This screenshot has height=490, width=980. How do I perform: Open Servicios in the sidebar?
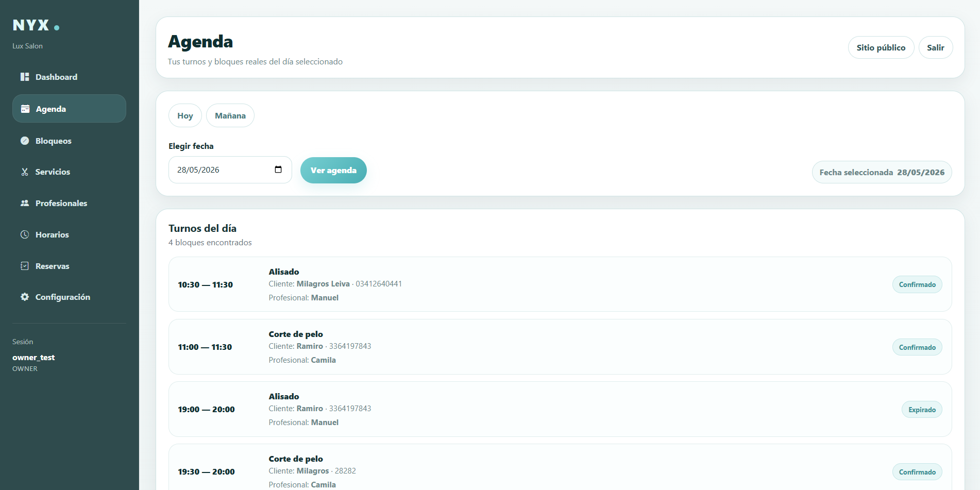click(x=69, y=172)
